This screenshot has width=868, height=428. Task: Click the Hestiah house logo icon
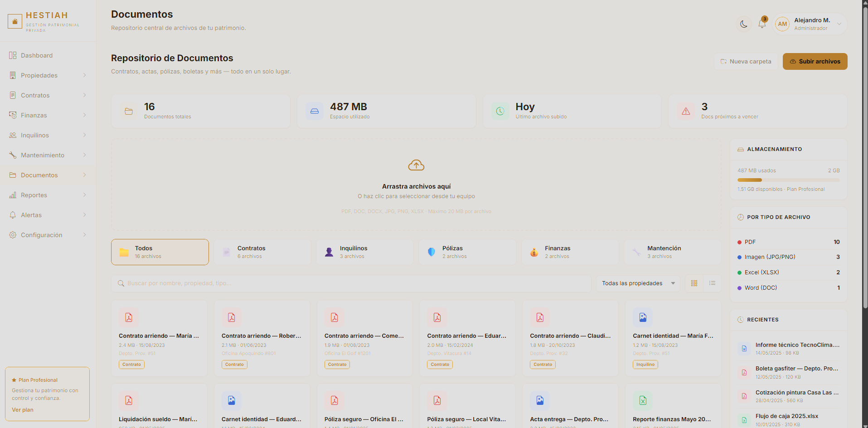click(15, 21)
